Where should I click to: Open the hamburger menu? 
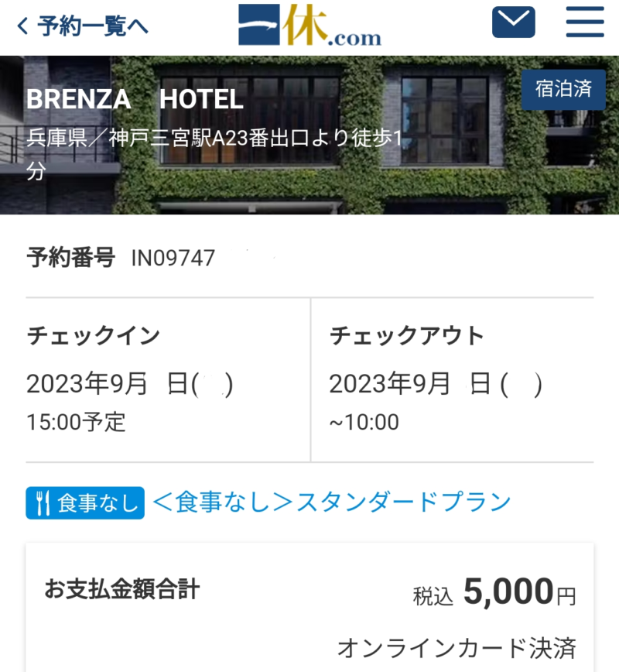click(585, 23)
